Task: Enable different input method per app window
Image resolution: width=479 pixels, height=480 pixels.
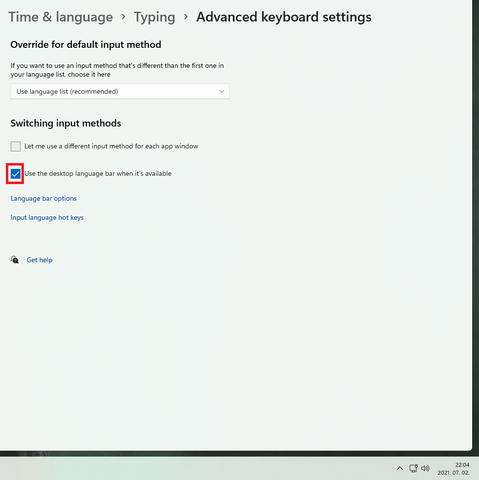Action: 16,146
